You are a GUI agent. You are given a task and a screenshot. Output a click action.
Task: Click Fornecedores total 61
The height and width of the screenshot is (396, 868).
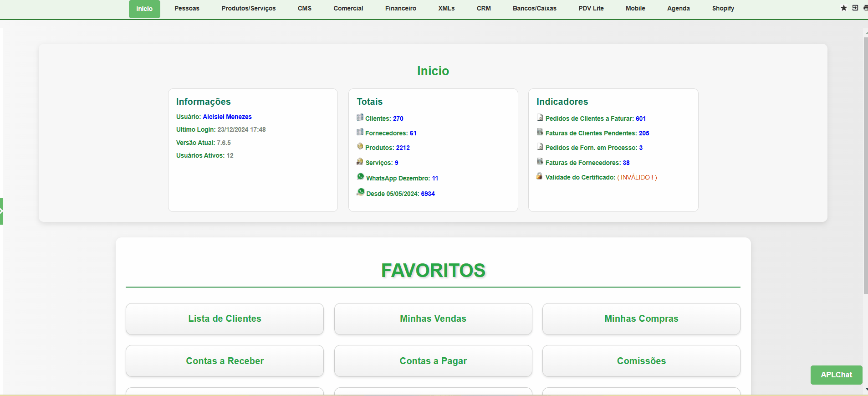tap(413, 133)
